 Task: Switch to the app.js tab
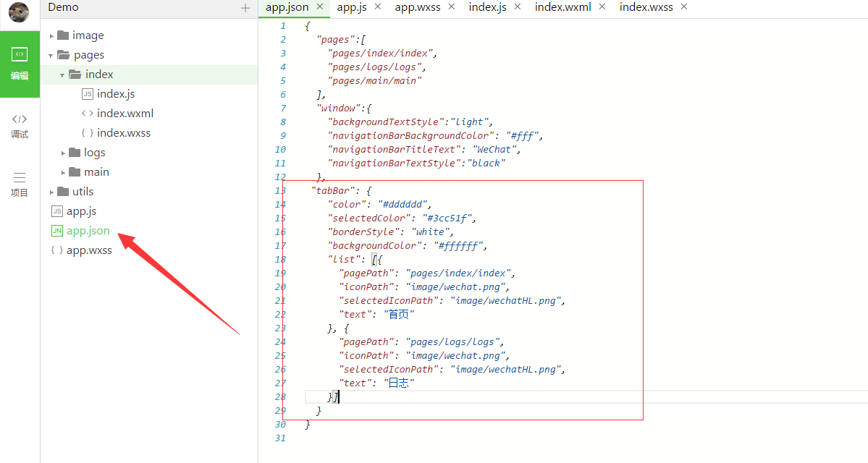coord(351,7)
